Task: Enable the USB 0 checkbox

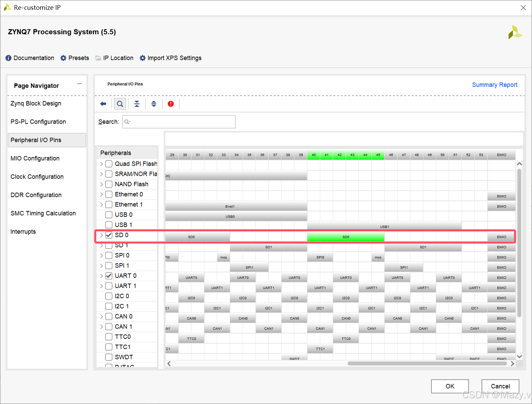Action: 109,215
